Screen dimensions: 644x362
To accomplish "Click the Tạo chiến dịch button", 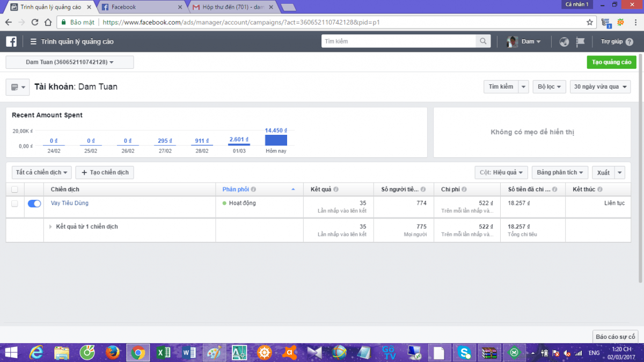I will (x=105, y=172).
